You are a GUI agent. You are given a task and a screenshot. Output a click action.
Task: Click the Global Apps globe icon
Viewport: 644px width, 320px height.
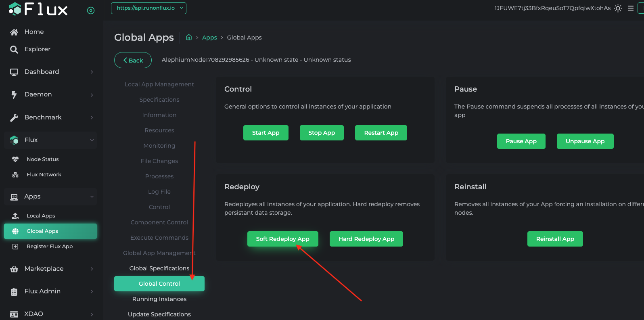click(x=15, y=231)
